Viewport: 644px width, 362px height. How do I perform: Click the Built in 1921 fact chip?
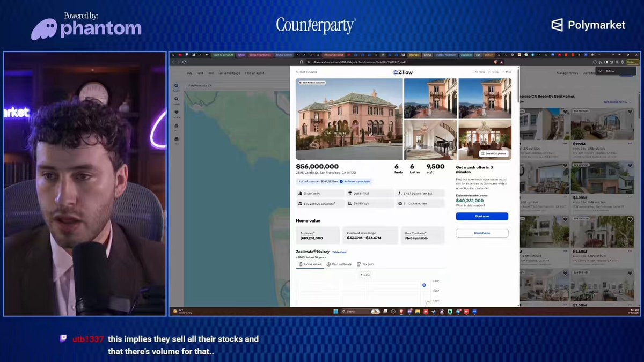[370, 193]
